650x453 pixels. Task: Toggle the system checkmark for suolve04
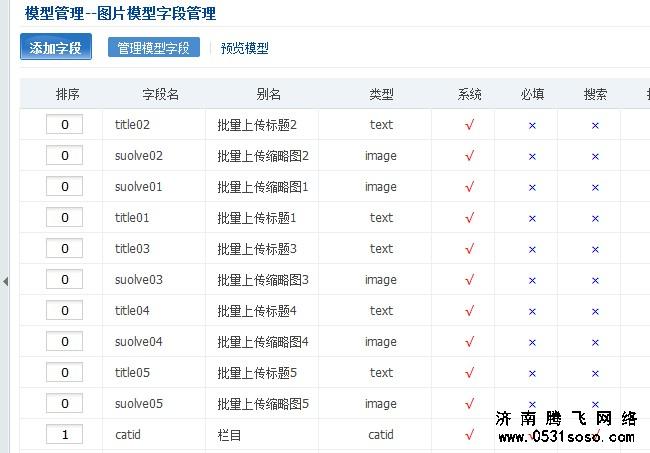469,342
